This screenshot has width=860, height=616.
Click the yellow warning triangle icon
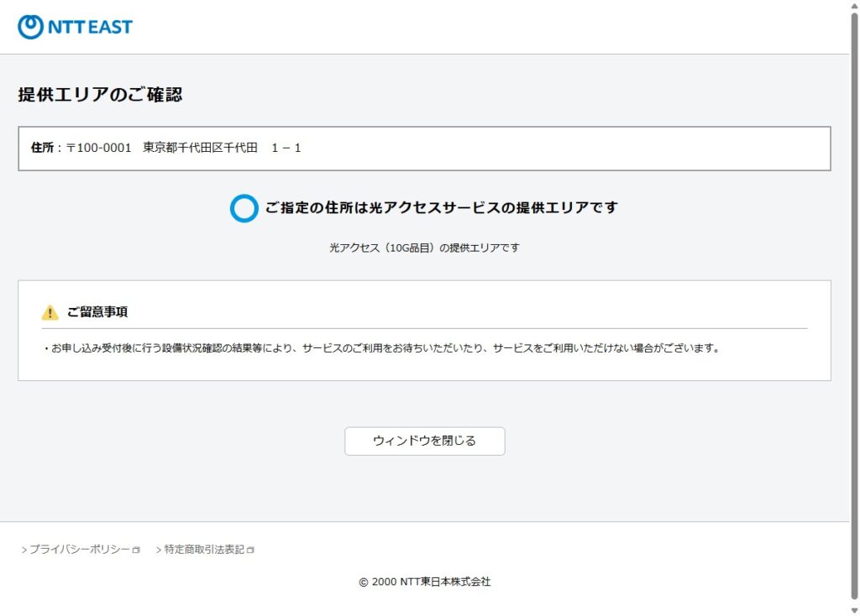tap(50, 312)
